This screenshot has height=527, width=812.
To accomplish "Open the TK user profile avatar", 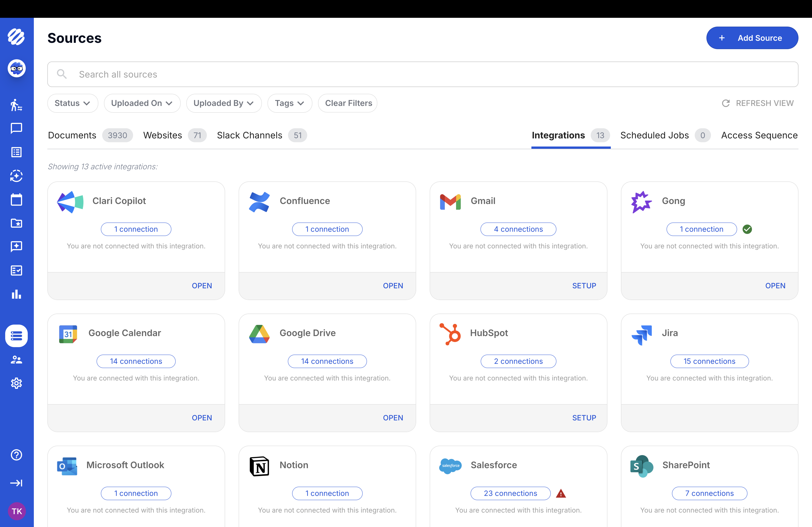I will coord(17,511).
